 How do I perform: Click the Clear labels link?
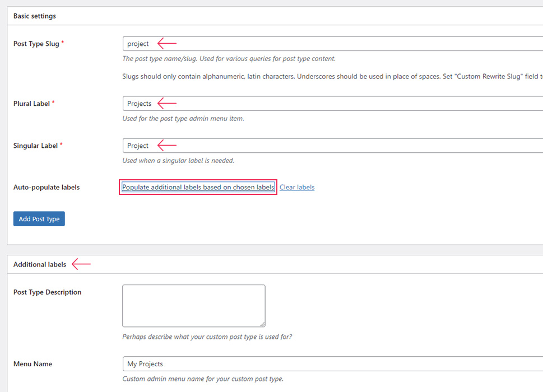point(297,187)
